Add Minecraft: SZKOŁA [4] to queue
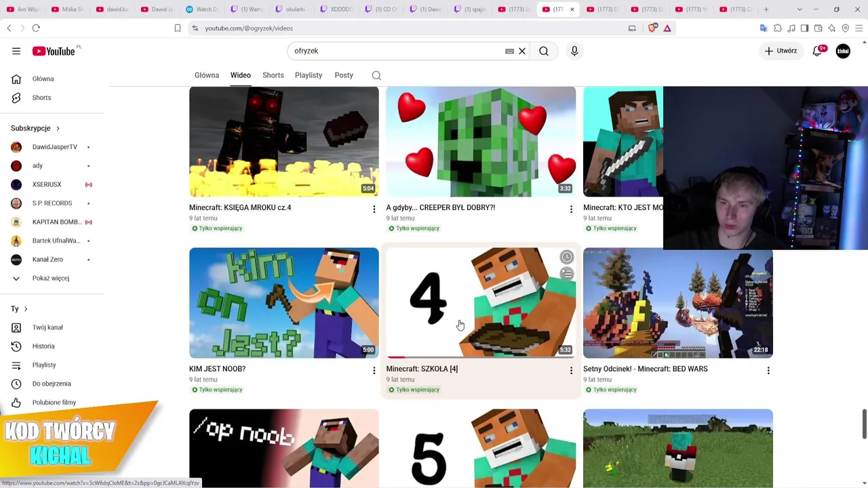Viewport: 868px width, 488px height. [566, 274]
